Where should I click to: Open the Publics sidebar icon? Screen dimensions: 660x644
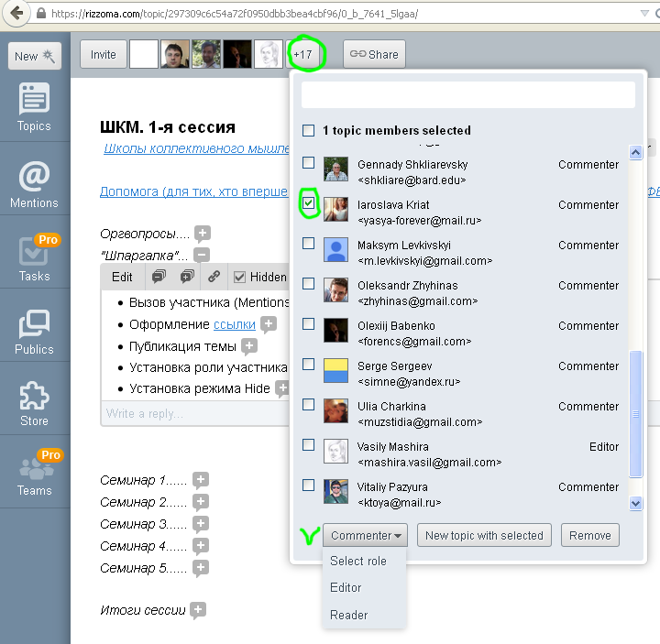tap(34, 331)
